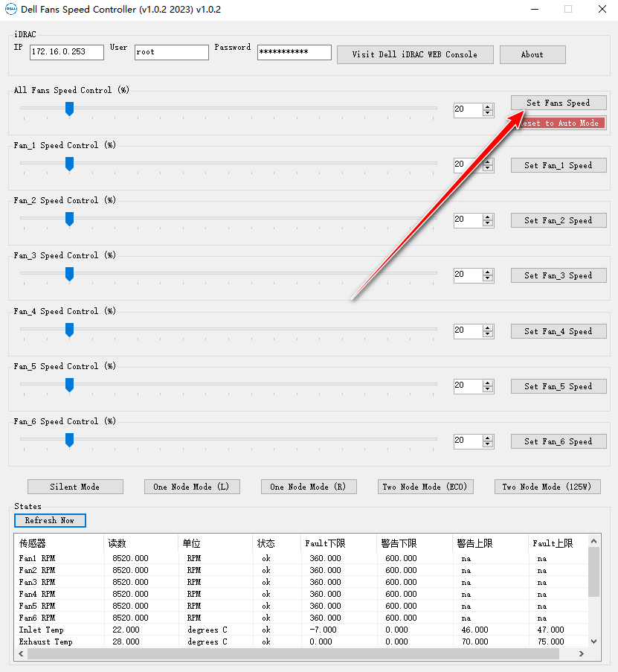The width and height of the screenshot is (618, 672).
Task: Click the iDRAC IP address field
Action: coord(67,52)
